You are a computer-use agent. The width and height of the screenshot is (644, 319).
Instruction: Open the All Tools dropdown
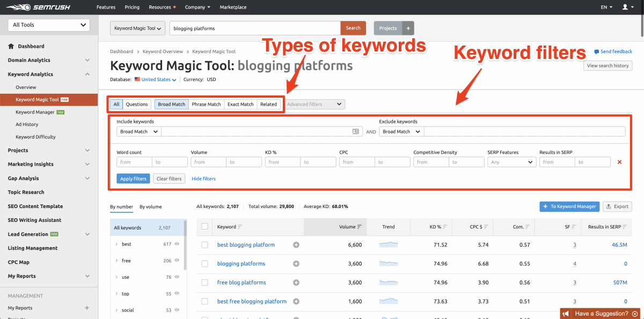click(x=49, y=25)
